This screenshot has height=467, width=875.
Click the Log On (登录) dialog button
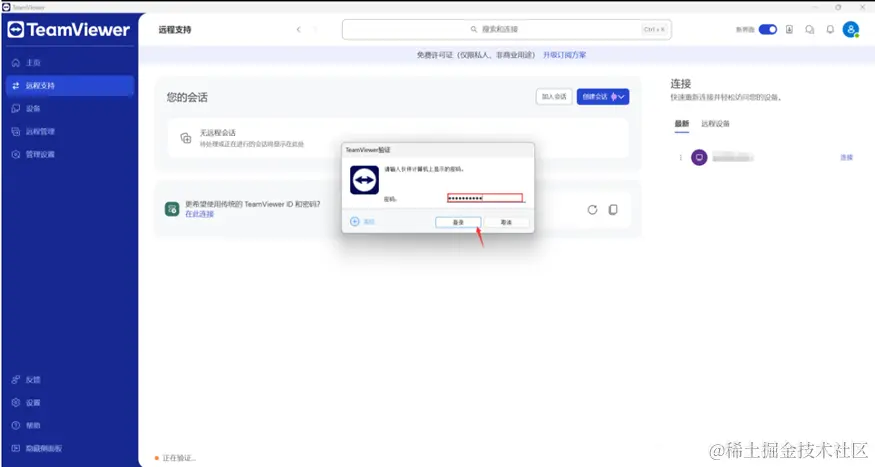pyautogui.click(x=458, y=222)
